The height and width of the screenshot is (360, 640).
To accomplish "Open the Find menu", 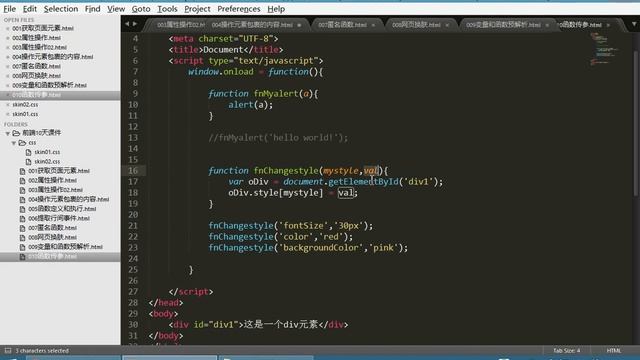I will pyautogui.click(x=93, y=9).
